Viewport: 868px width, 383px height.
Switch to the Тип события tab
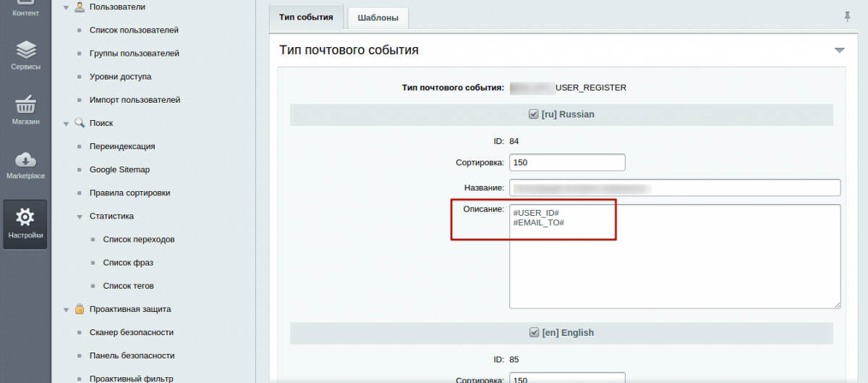click(x=306, y=17)
